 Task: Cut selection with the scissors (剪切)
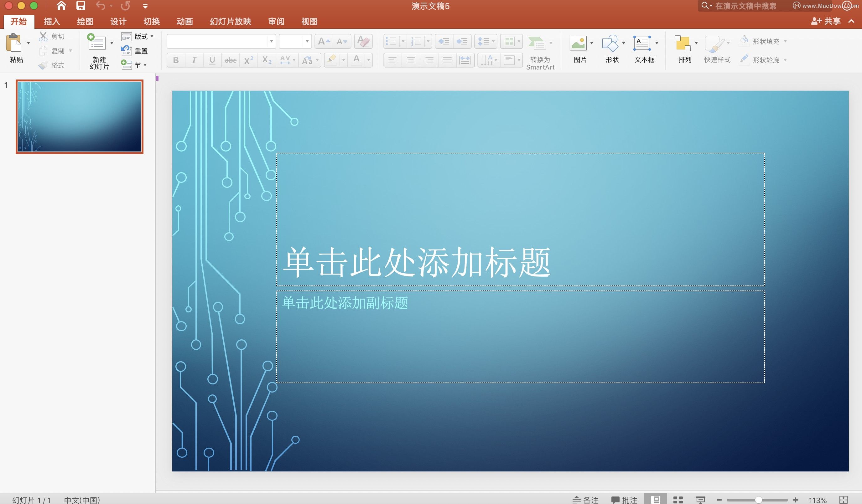coord(52,36)
